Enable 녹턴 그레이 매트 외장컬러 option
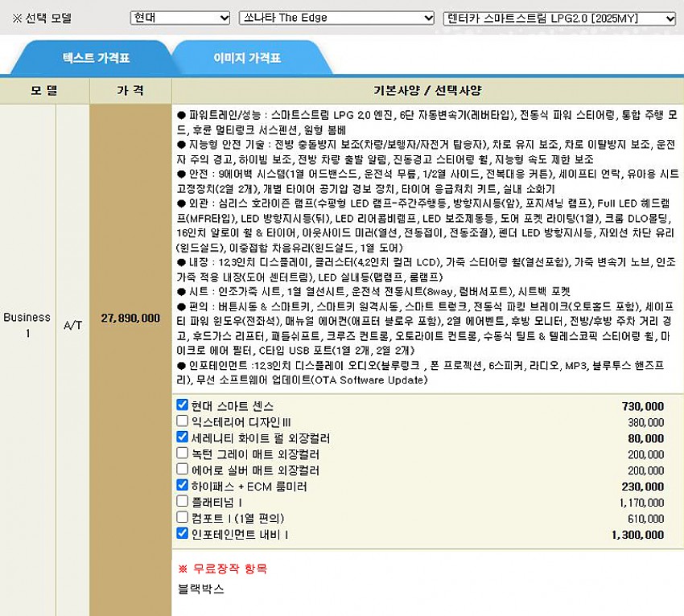The height and width of the screenshot is (616, 684). [x=183, y=454]
